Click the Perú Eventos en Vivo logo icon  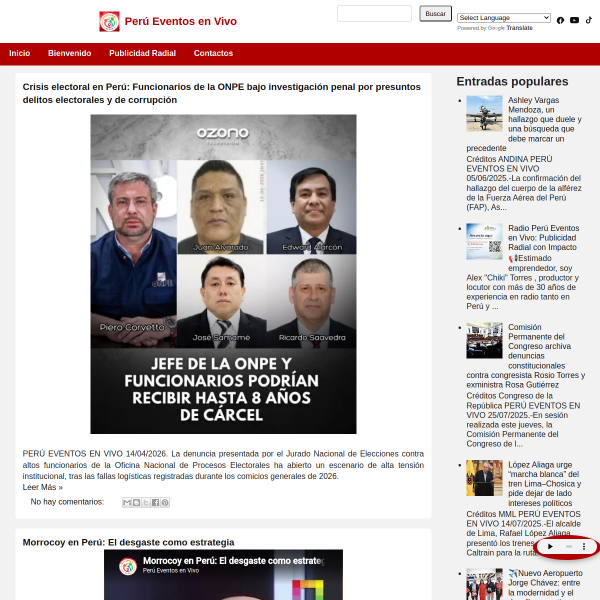109,21
